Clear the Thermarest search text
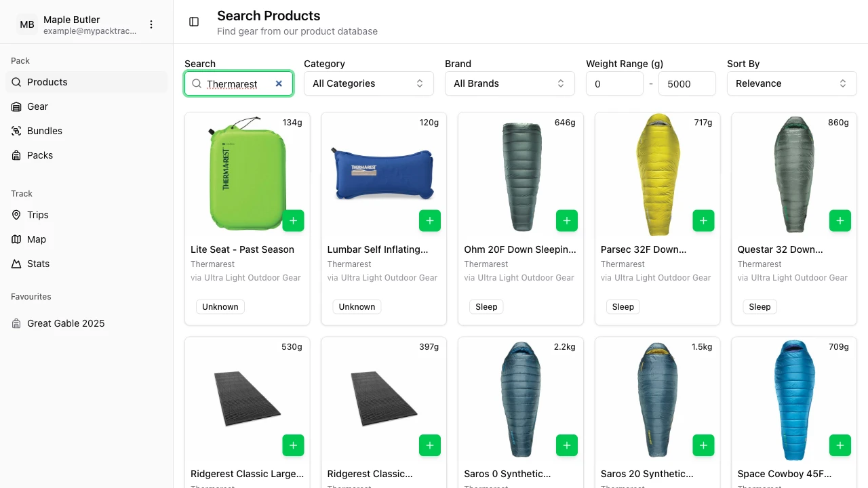The image size is (868, 488). pos(279,83)
